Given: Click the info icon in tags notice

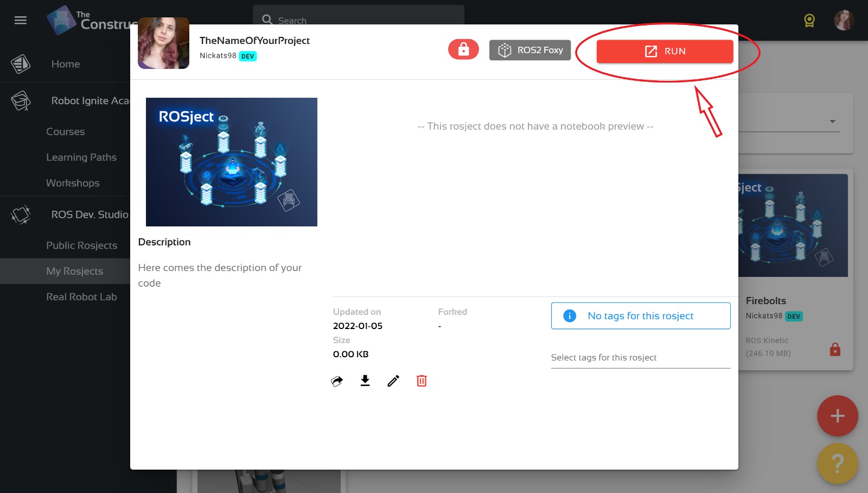Looking at the screenshot, I should [570, 315].
